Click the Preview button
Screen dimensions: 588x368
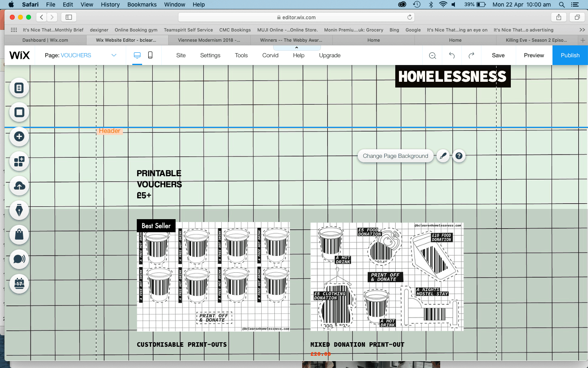click(534, 55)
